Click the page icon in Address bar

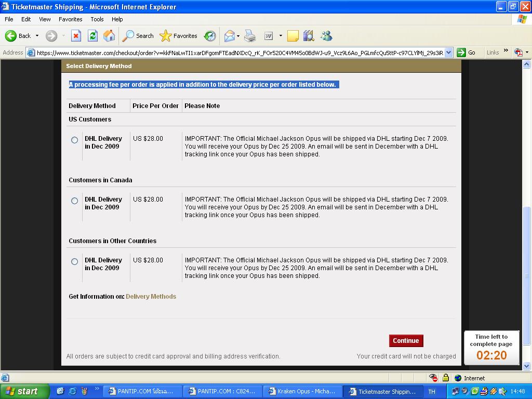coord(31,52)
